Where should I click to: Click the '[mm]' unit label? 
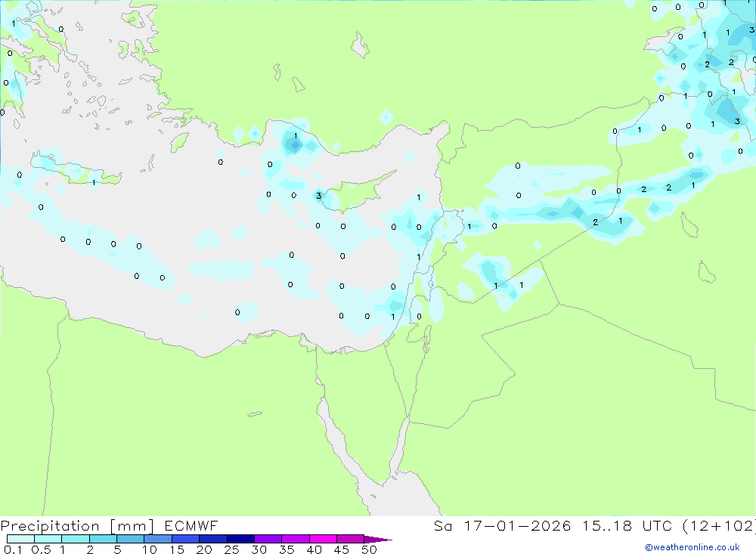132,526
